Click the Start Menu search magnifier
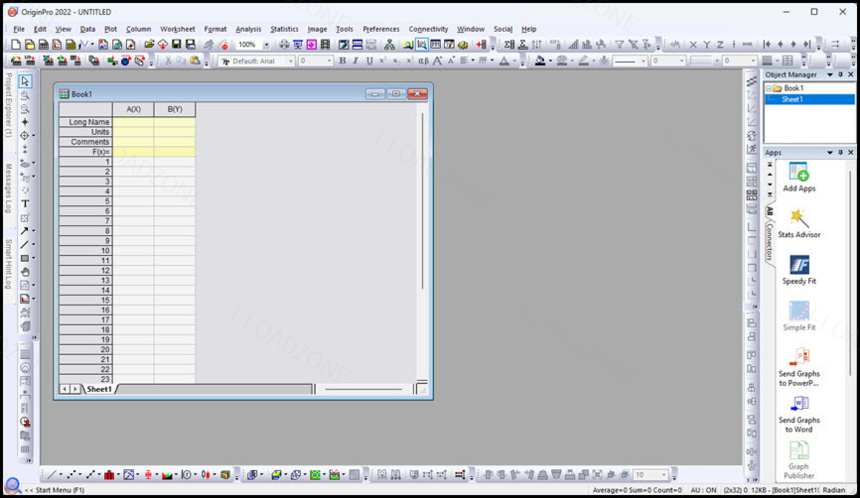Viewport: 860px width, 498px height. click(12, 485)
